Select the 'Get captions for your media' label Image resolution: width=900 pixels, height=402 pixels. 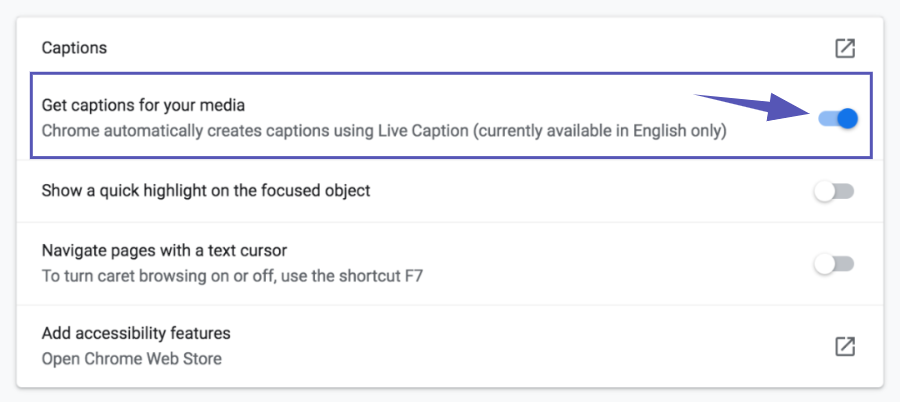143,105
